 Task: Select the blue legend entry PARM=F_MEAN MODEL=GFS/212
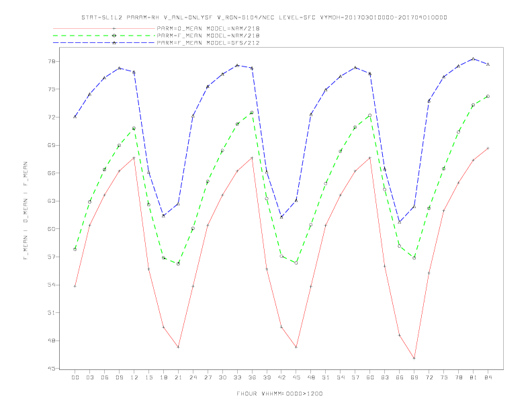[157, 43]
